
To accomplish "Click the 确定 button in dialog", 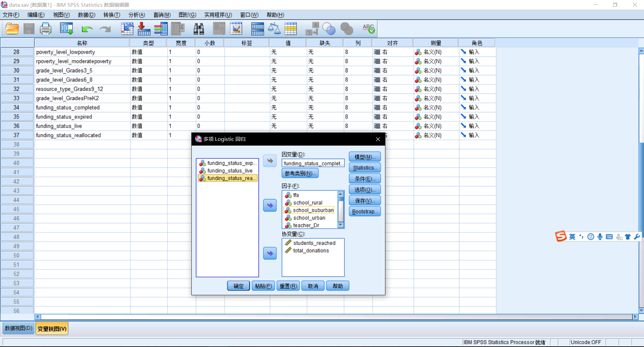I will tap(238, 286).
